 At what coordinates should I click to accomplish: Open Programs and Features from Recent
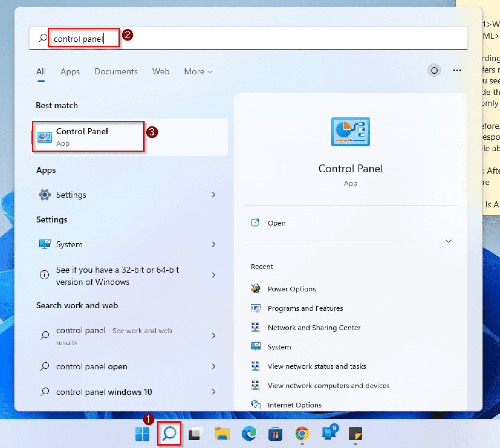coord(305,308)
